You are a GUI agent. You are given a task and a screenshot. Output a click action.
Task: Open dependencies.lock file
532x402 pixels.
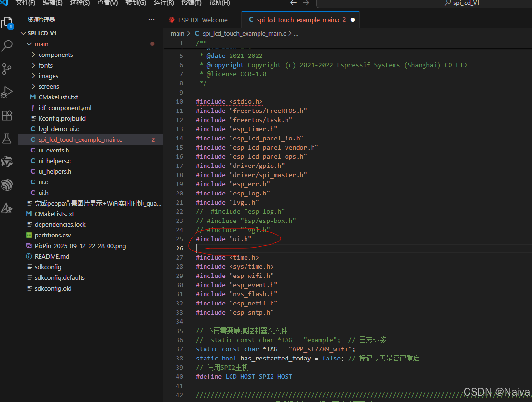(60, 224)
